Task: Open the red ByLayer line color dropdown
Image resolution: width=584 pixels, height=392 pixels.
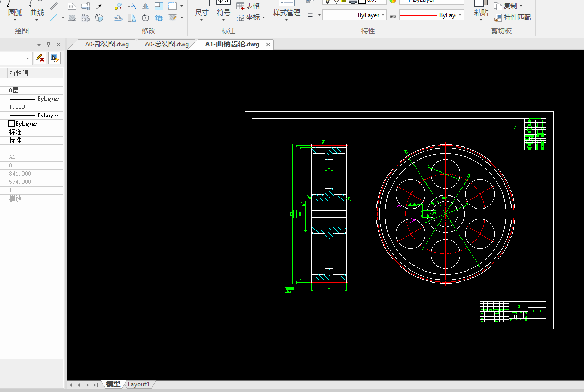Action: tap(460, 15)
